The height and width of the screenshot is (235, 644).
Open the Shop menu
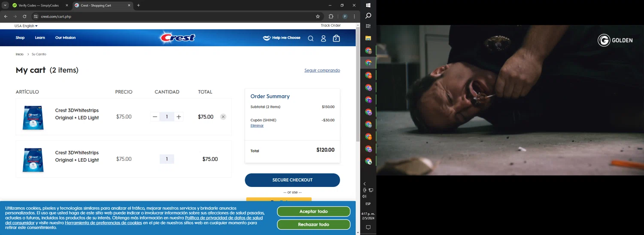(x=20, y=38)
